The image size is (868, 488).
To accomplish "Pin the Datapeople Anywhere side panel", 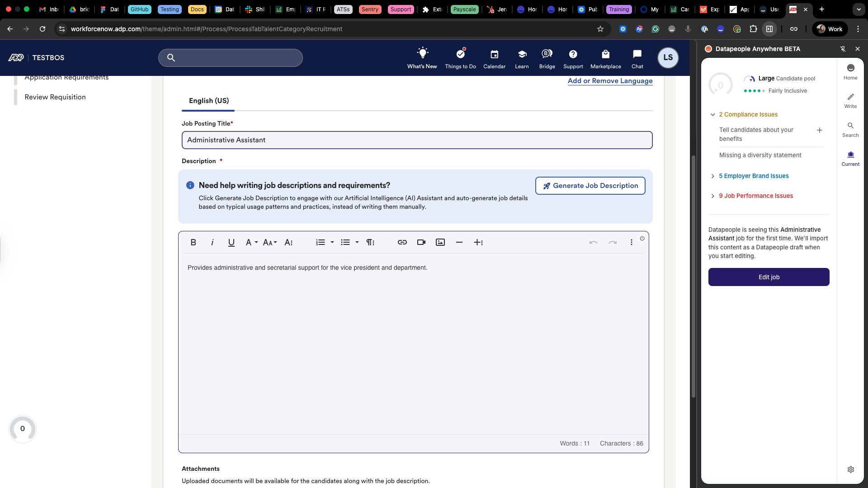I will point(843,49).
